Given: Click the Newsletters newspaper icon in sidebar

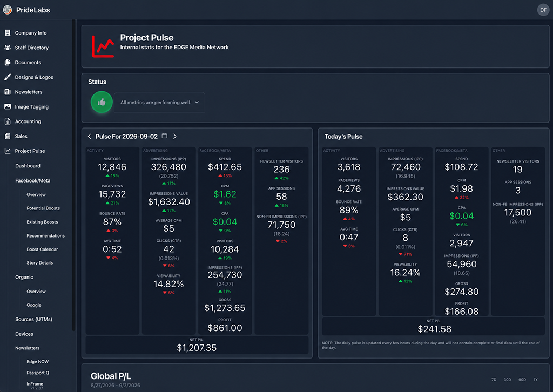Looking at the screenshot, I should (8, 92).
